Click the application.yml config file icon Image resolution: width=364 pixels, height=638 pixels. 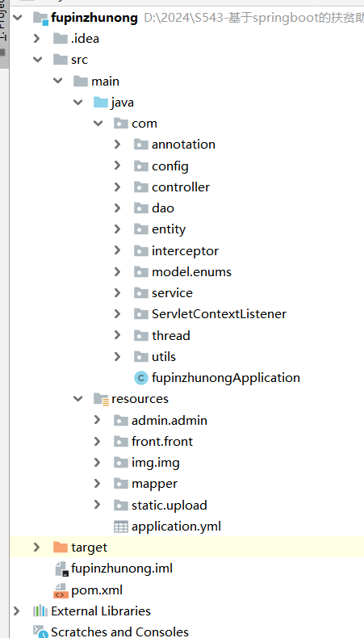click(x=121, y=527)
